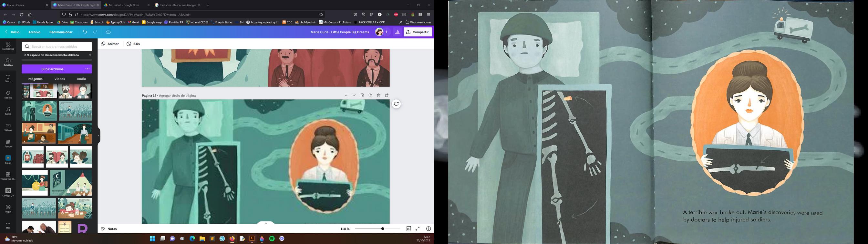
Task: Open the grid view page counter icon
Action: (x=408, y=229)
